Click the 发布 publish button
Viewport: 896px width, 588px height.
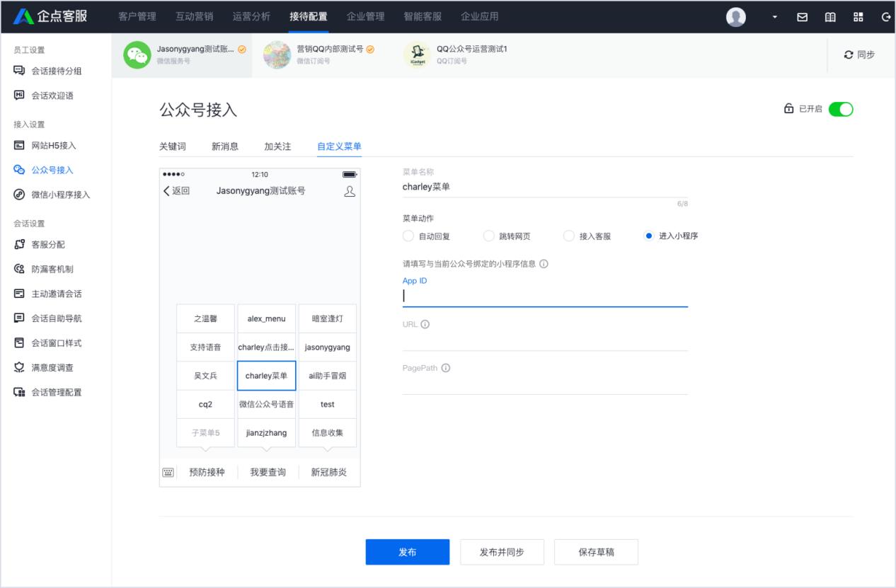coord(407,552)
